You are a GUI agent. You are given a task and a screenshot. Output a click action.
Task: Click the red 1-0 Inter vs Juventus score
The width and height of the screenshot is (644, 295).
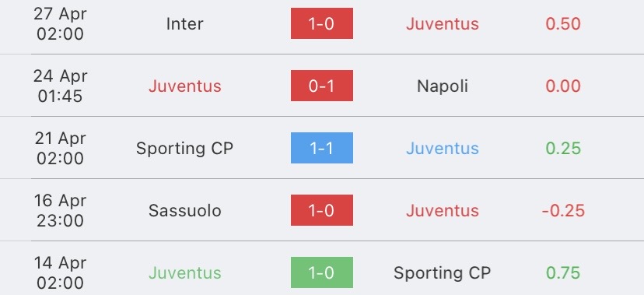(x=321, y=23)
